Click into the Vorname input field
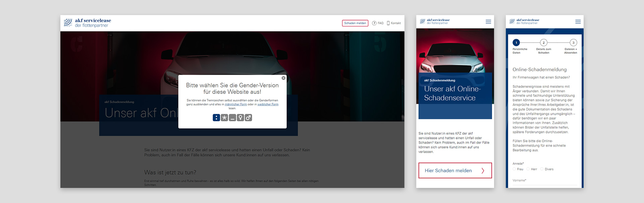The height and width of the screenshot is (203, 644). point(544,183)
